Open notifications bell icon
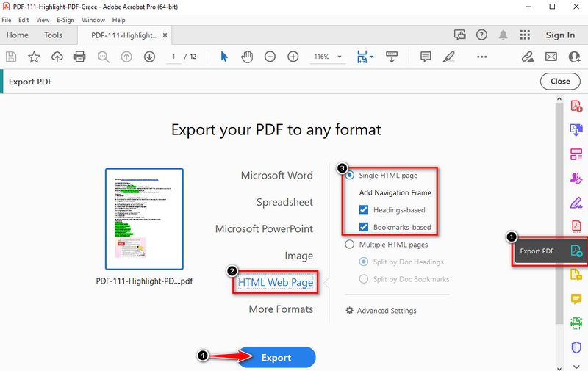Screen dimensions: 588x371 (503, 35)
